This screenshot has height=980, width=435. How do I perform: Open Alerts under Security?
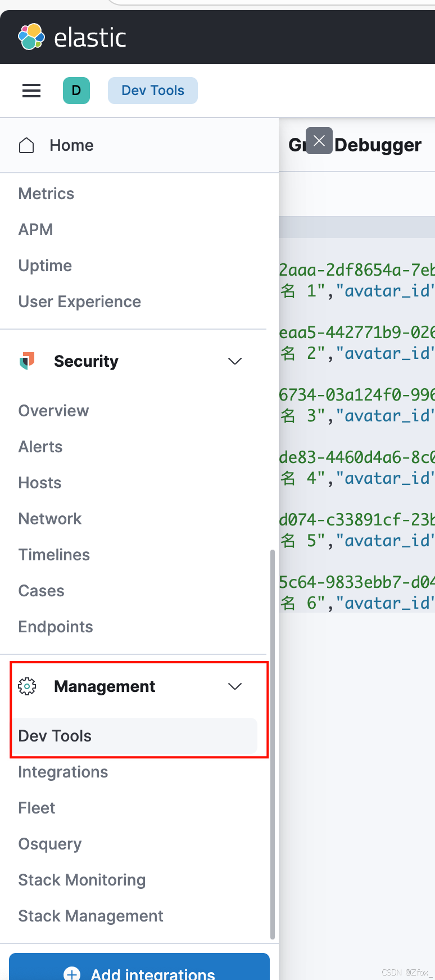coord(40,447)
